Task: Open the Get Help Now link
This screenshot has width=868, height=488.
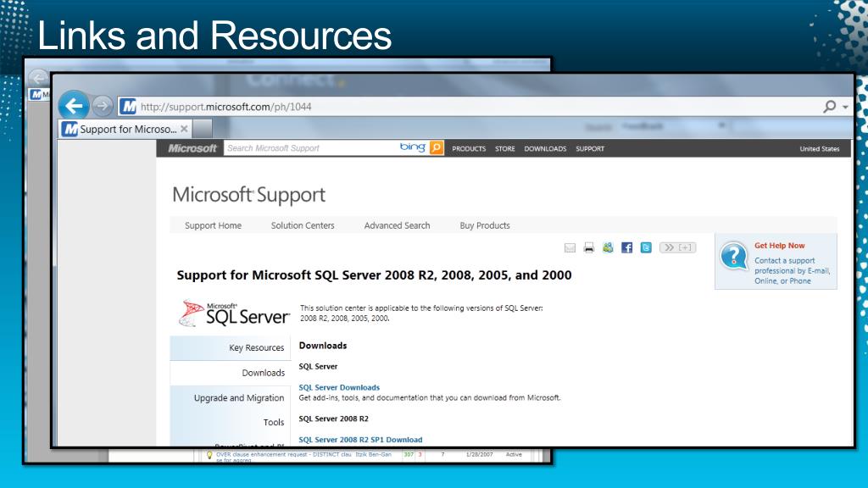Action: pyautogui.click(x=780, y=246)
